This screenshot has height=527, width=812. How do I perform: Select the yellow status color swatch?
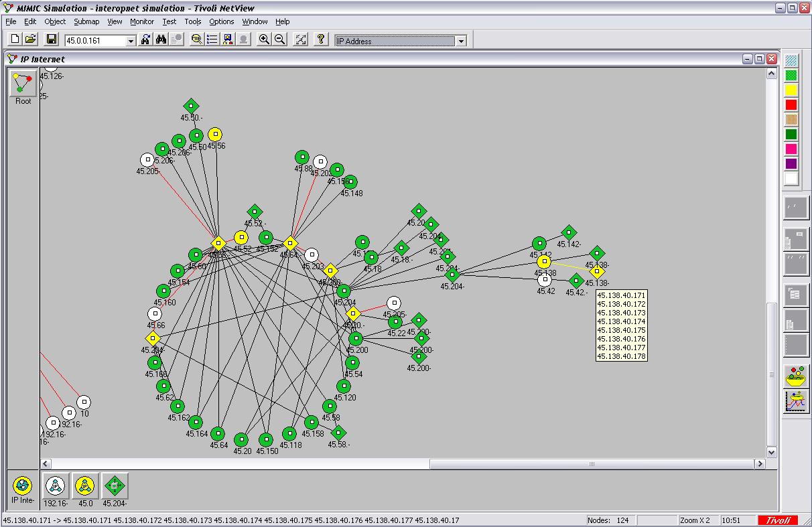click(x=789, y=88)
